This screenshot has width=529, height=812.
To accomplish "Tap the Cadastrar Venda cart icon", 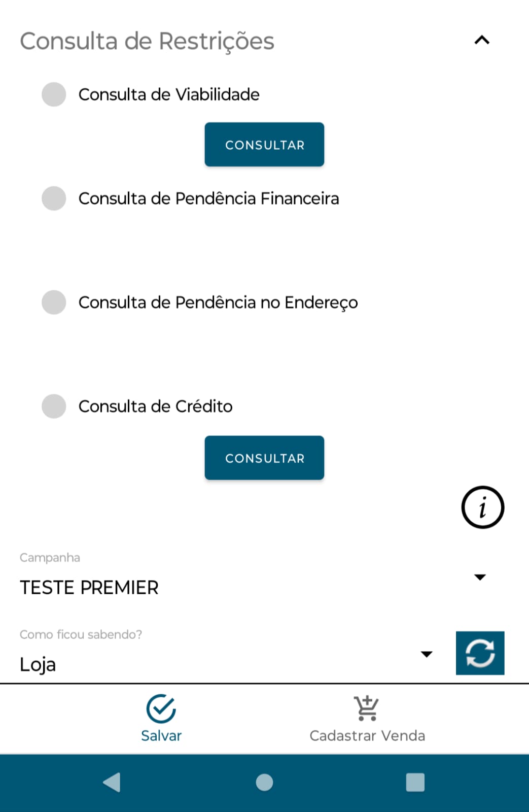I will [x=367, y=708].
